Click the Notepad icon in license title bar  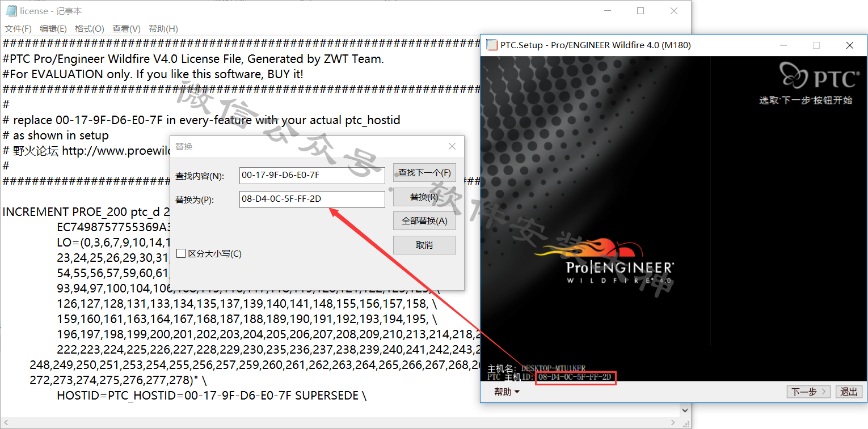(x=11, y=11)
